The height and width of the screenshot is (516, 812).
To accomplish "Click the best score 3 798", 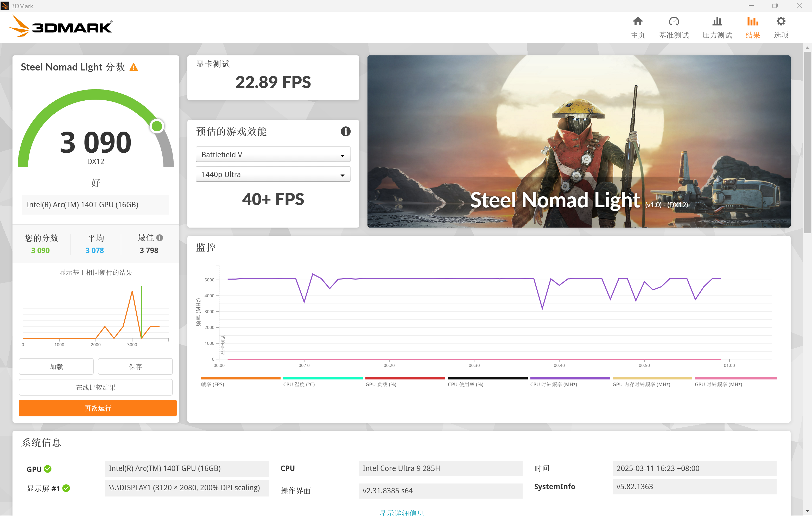I will click(x=149, y=250).
